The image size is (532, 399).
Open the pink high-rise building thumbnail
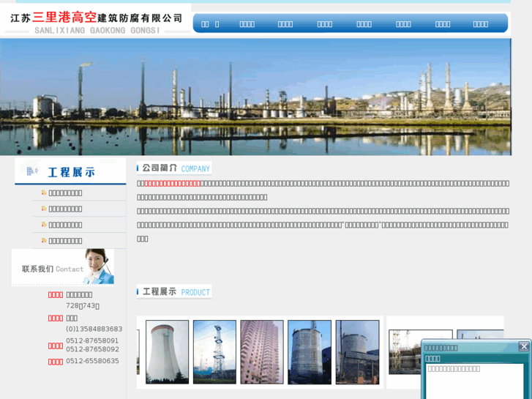coord(262,352)
